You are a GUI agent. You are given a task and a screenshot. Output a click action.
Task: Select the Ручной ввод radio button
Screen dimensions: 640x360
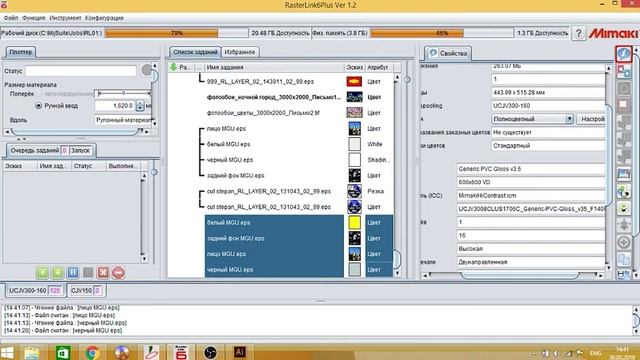[x=38, y=106]
